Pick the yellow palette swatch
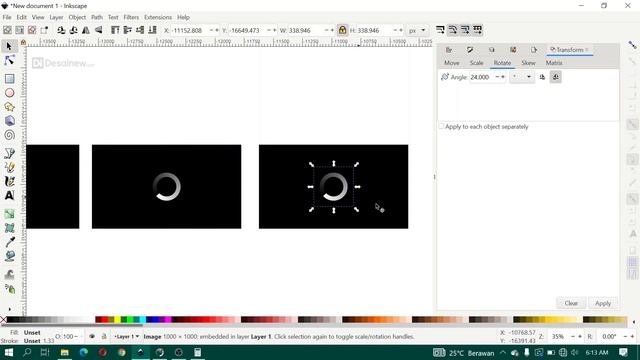Image resolution: width=640 pixels, height=360 pixels. point(118,320)
